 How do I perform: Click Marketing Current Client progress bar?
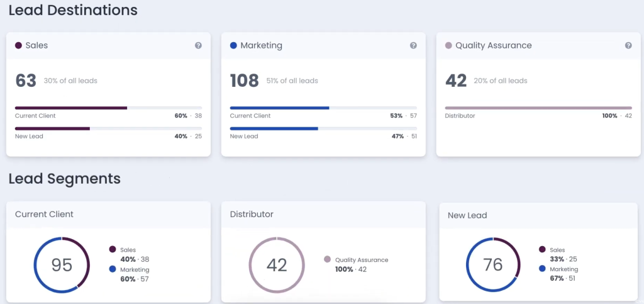pyautogui.click(x=323, y=108)
